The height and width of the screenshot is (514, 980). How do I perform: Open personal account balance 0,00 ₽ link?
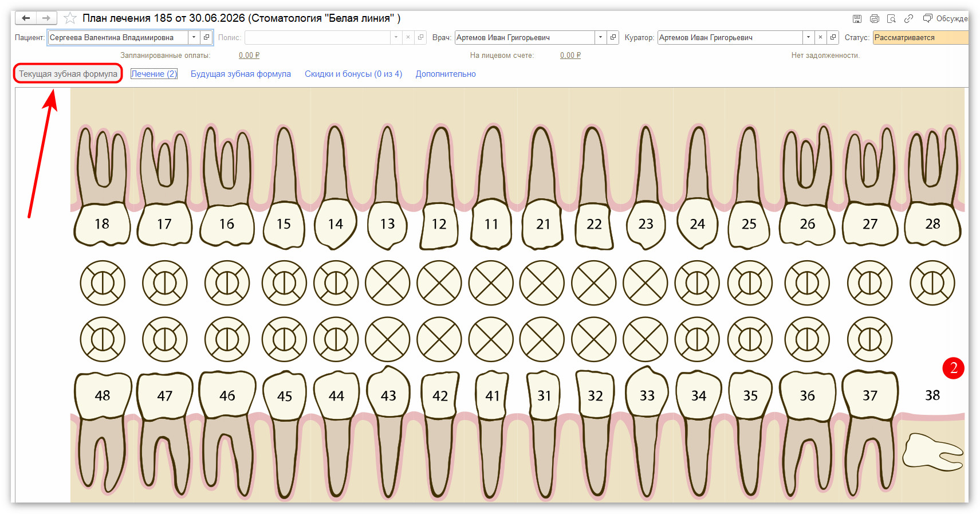tap(570, 56)
